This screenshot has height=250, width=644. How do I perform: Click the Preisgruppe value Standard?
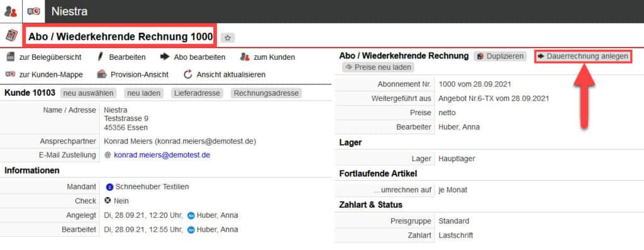pos(454,221)
